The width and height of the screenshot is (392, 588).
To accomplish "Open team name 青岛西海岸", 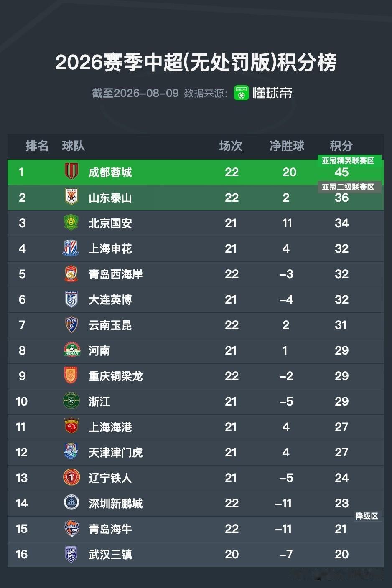I will click(x=116, y=274).
